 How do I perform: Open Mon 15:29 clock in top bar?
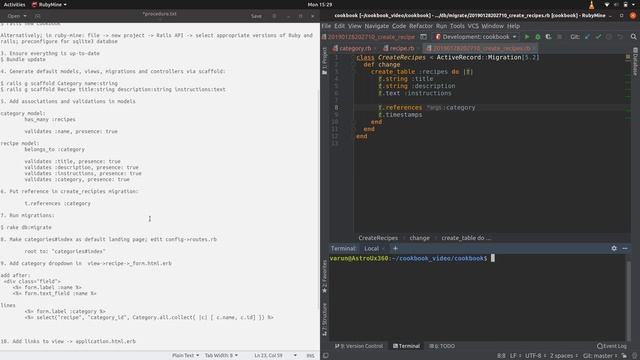point(320,4)
